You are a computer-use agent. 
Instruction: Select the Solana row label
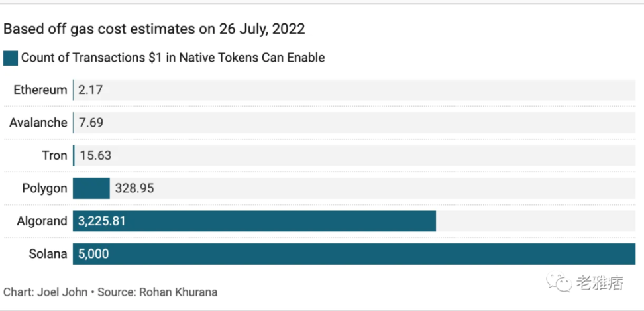pos(48,254)
